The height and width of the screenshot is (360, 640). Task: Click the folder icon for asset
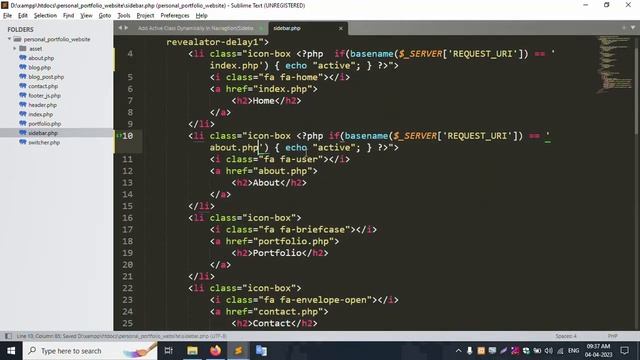[x=23, y=49]
